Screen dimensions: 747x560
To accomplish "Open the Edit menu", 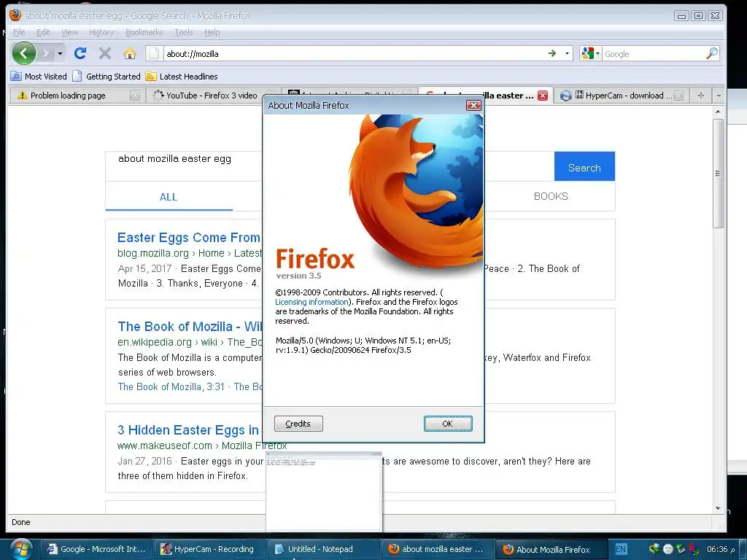I will 43,32.
